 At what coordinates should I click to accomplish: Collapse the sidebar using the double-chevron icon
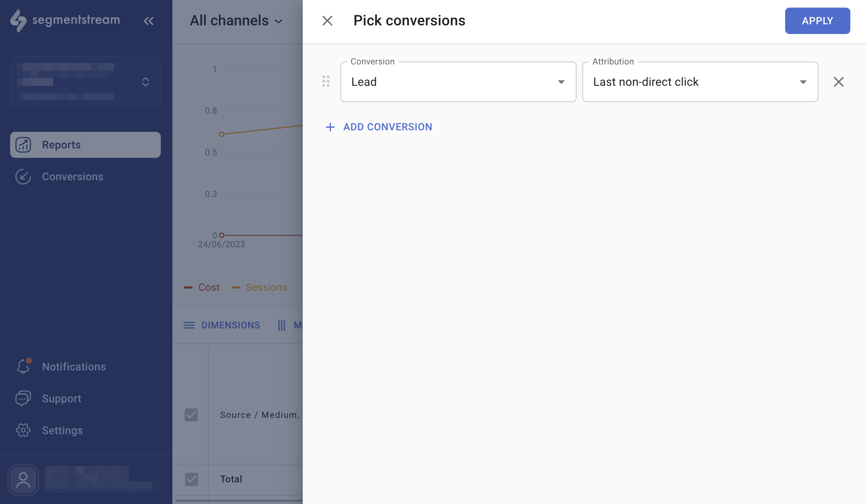pos(148,21)
